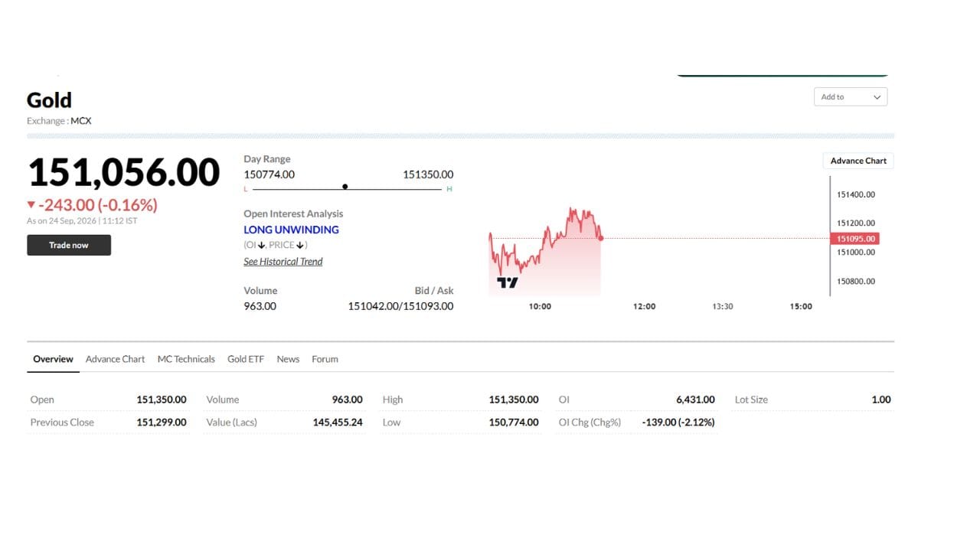Click the Lot Size value 1.00
Viewport: 980px width, 551px height.
pyautogui.click(x=881, y=399)
